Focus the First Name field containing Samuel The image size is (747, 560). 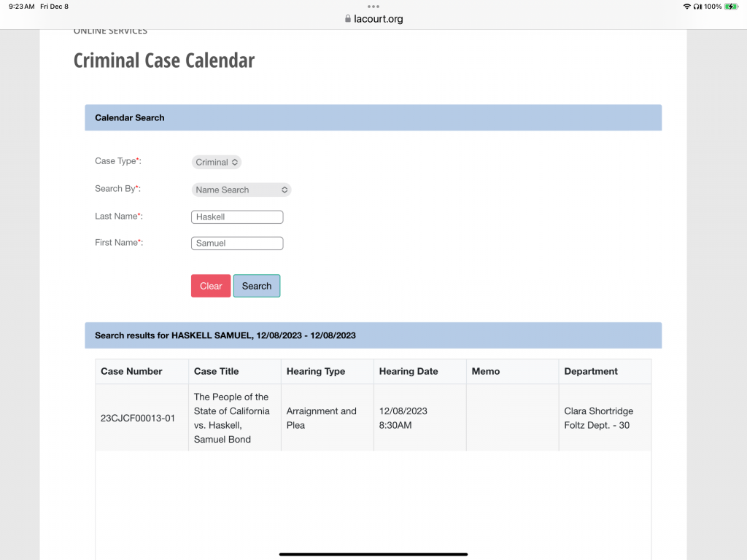tap(237, 244)
